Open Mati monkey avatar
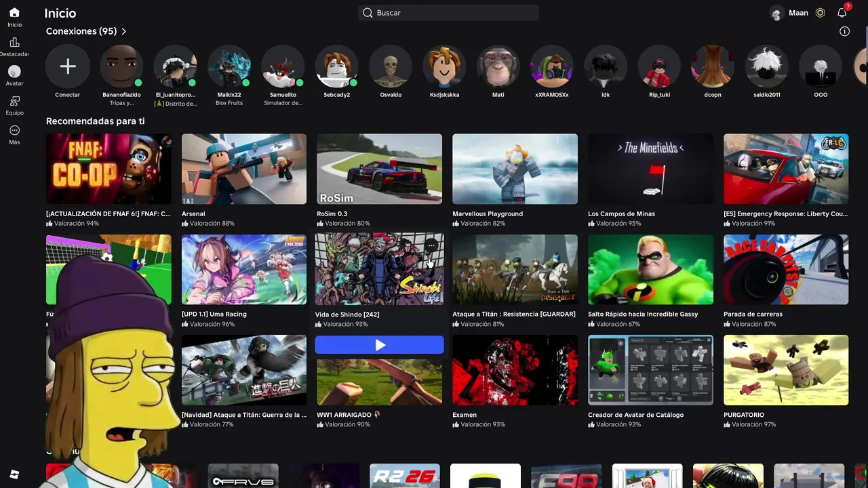The image size is (868, 488). point(498,66)
